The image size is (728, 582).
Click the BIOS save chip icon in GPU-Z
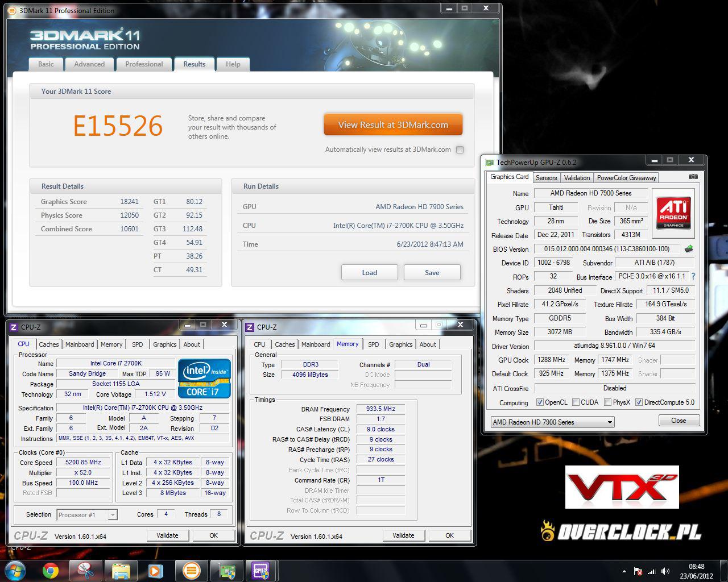[x=689, y=249]
